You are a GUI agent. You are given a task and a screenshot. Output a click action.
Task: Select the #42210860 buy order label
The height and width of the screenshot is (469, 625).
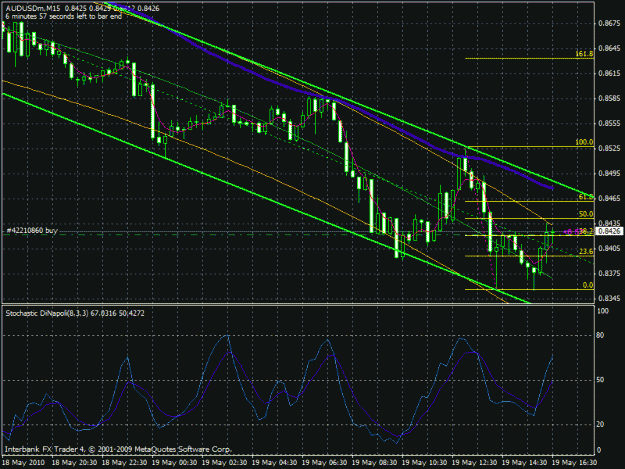pyautogui.click(x=32, y=230)
